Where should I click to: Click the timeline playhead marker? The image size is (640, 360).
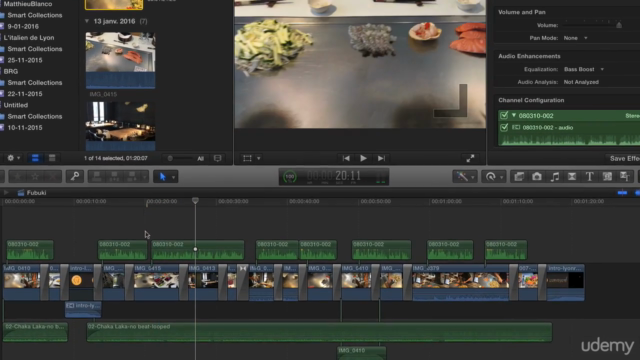[196, 200]
